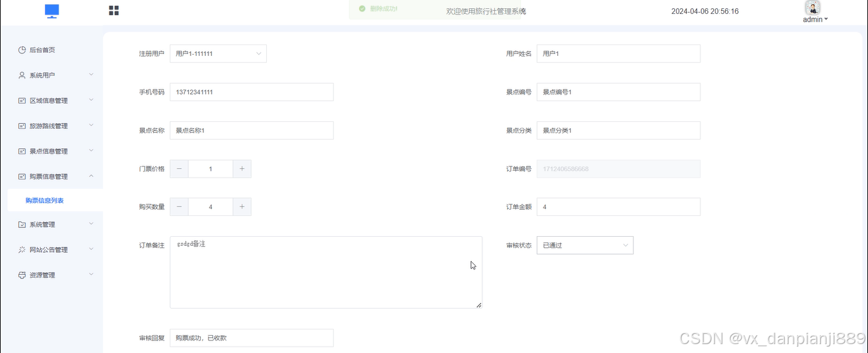Screen dimensions: 868x353
Task: Click the 景点信息管理 sidebar icon
Action: click(x=22, y=151)
